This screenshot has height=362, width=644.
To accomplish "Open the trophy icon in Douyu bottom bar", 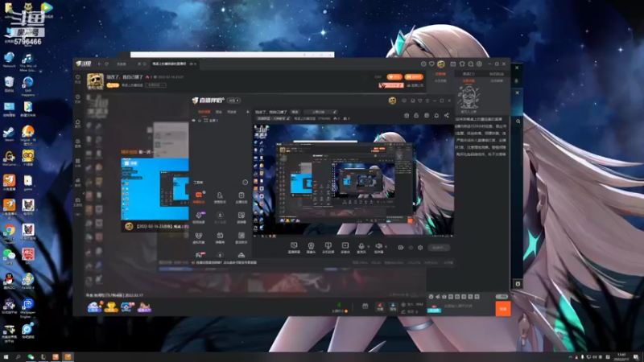I will 111,307.
